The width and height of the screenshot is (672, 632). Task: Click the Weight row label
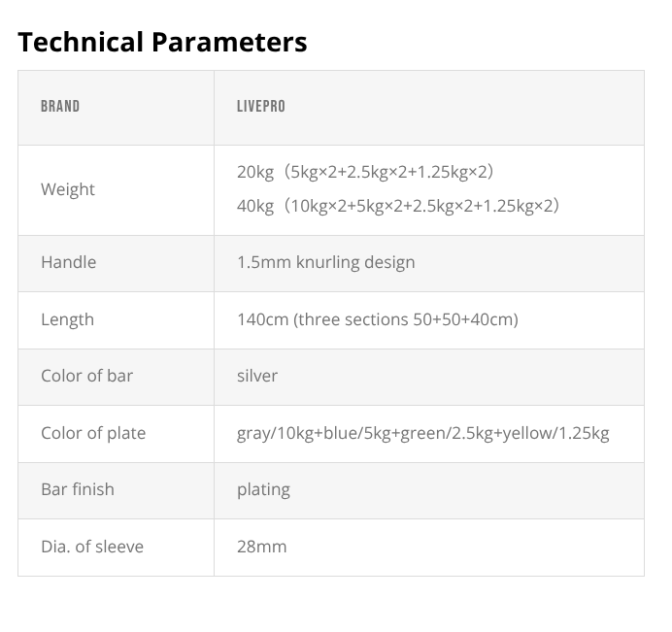68,189
